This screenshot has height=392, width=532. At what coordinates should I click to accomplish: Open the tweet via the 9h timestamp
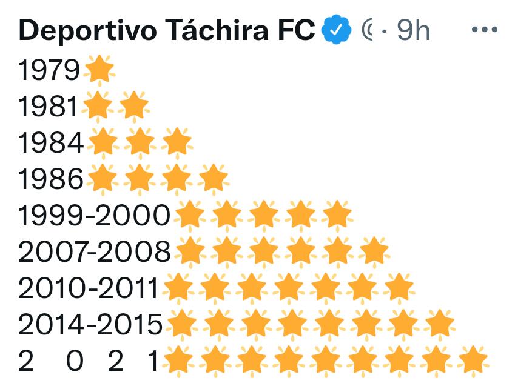click(413, 30)
